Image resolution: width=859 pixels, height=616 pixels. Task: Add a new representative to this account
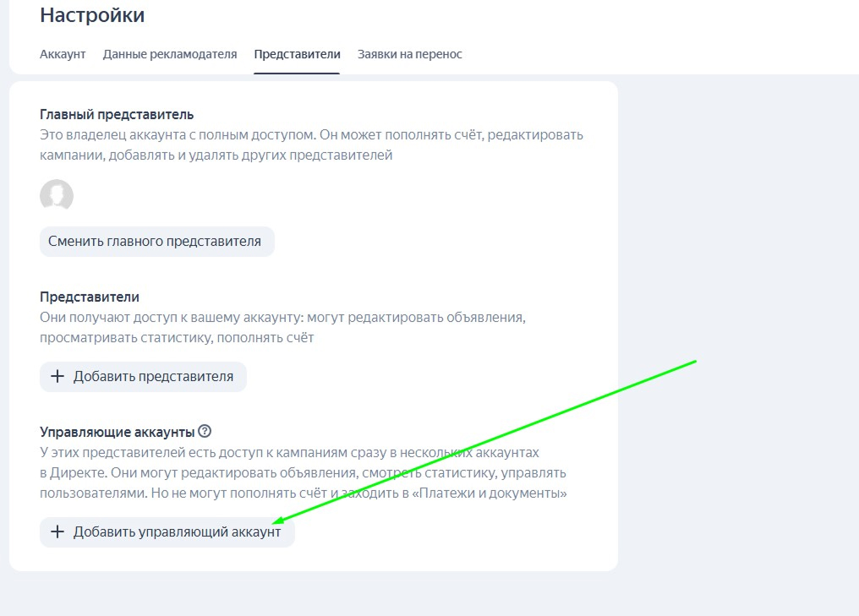coord(142,377)
